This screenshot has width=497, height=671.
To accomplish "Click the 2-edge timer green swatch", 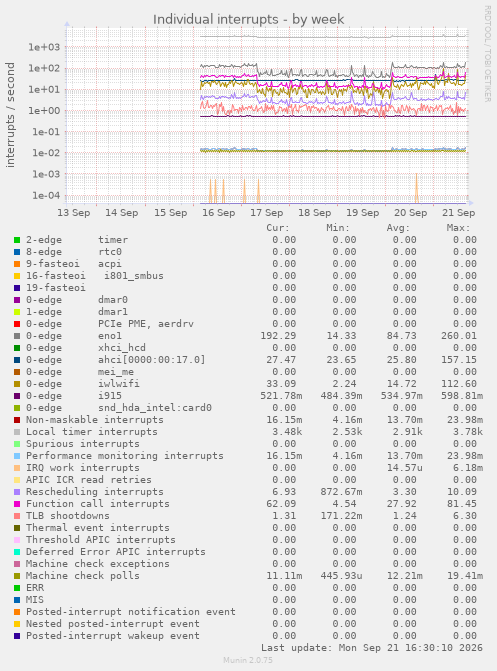I will click(x=17, y=240).
